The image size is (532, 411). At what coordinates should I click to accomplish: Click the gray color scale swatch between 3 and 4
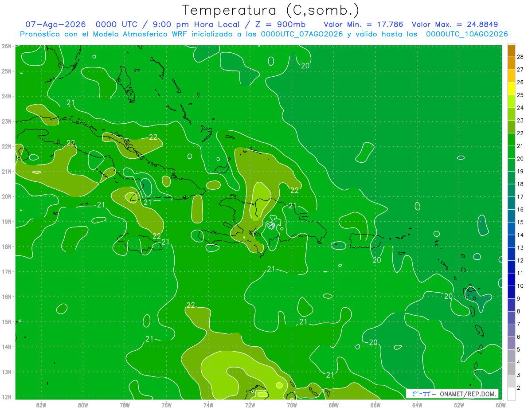pos(511,368)
